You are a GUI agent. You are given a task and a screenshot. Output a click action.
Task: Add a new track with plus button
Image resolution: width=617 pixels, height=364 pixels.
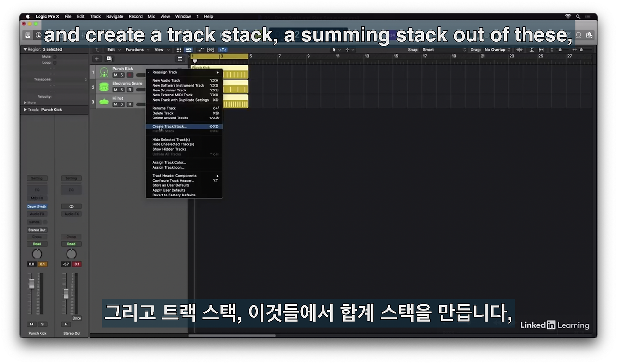pos(97,59)
